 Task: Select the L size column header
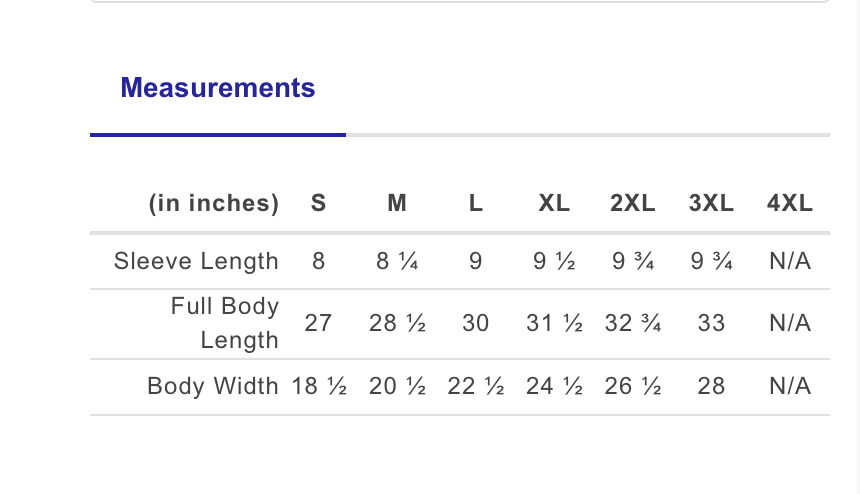[476, 203]
